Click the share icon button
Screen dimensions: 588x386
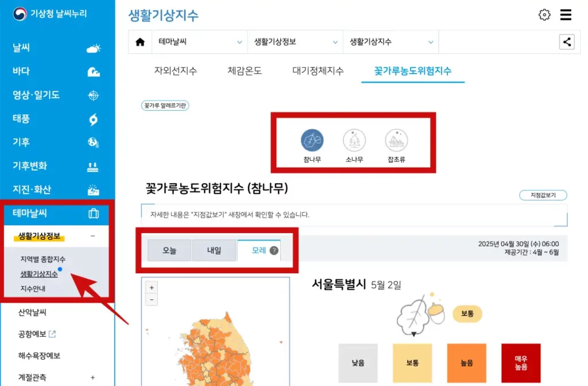[567, 41]
